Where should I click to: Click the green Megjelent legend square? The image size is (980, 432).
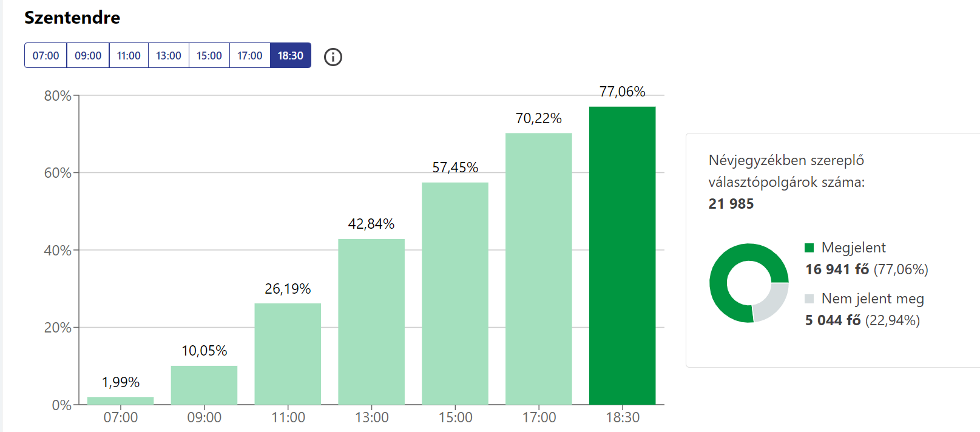tap(809, 248)
